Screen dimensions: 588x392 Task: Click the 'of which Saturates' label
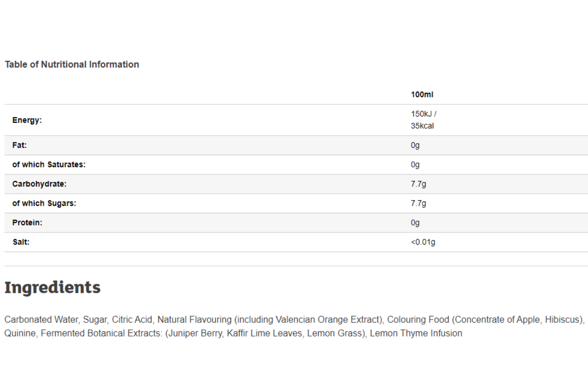pyautogui.click(x=49, y=165)
